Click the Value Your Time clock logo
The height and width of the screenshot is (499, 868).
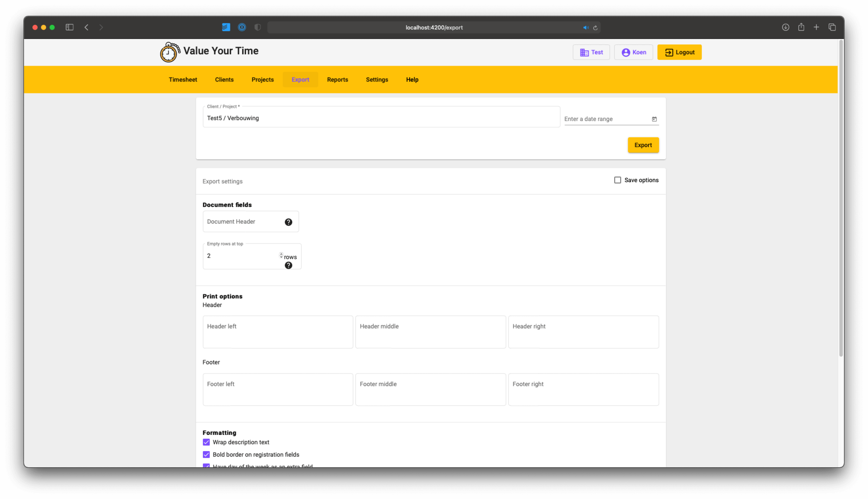(x=169, y=52)
